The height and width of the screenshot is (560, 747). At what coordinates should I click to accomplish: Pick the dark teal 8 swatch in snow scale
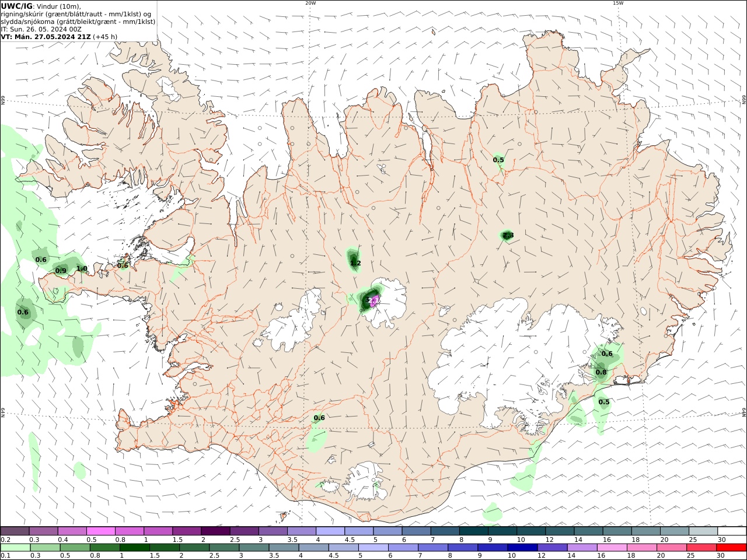tap(474, 531)
